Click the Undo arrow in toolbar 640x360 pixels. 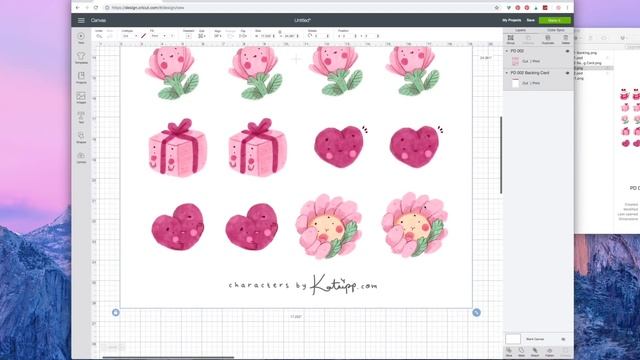coord(99,36)
